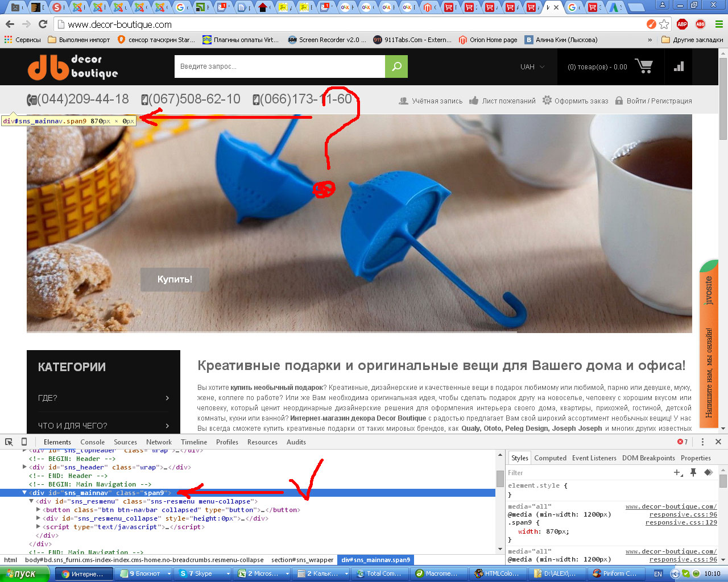Activate DevTools inspect element picker
Screen dimensions: 728x582
tap(9, 442)
